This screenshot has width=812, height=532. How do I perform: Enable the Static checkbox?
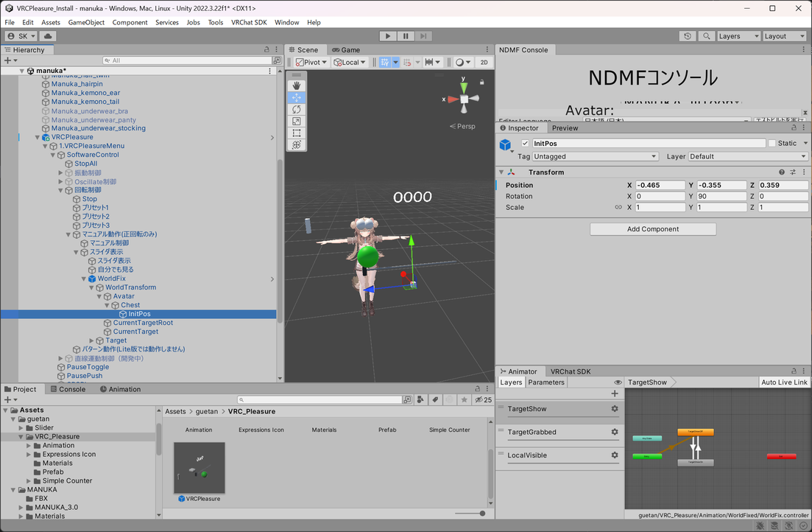tap(772, 144)
